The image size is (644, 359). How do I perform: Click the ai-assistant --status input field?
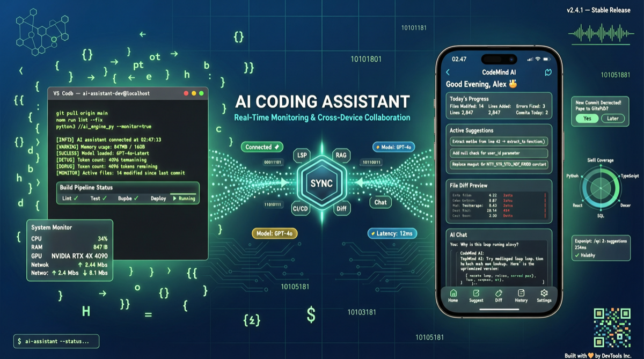click(x=55, y=341)
